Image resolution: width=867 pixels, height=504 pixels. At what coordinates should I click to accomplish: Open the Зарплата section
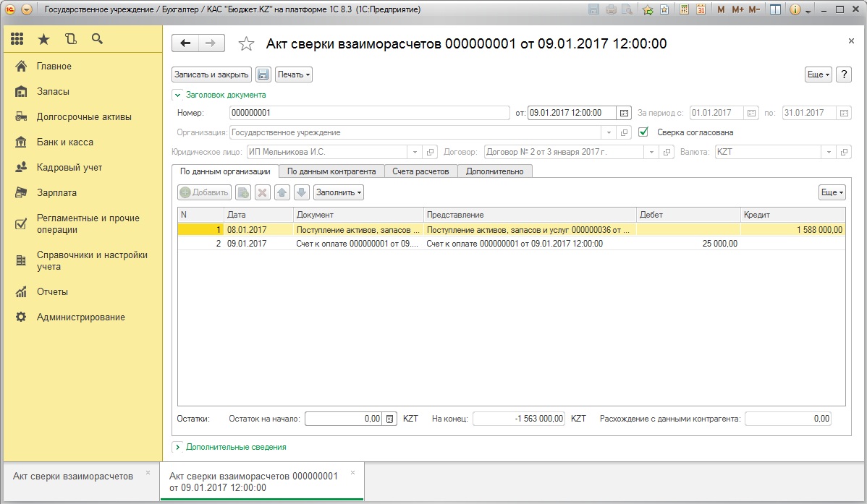(x=56, y=193)
